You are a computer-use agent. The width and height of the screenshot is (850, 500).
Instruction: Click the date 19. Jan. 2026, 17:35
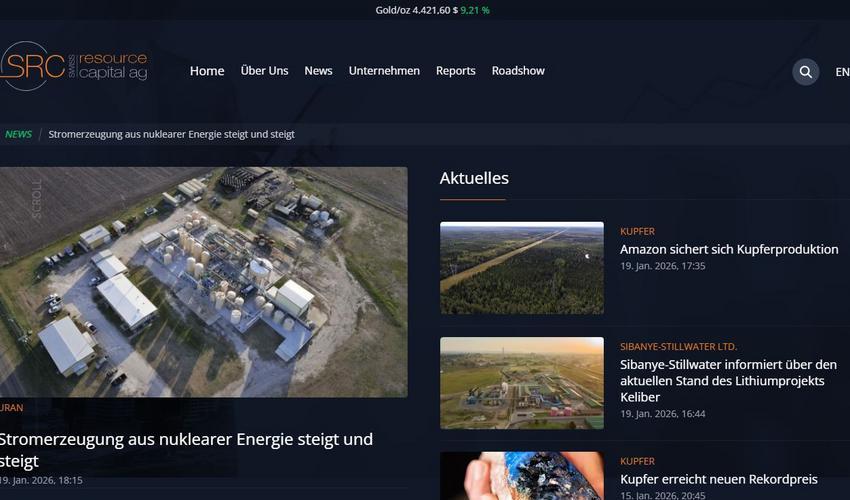tap(662, 266)
